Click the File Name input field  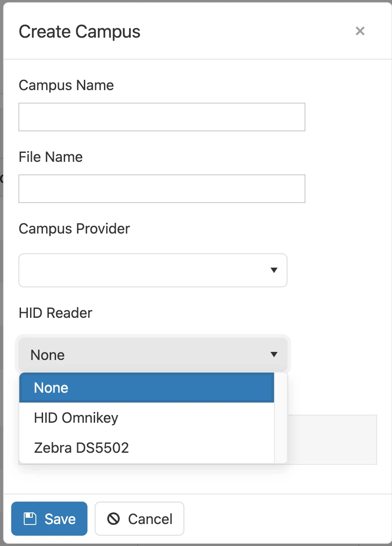click(162, 189)
